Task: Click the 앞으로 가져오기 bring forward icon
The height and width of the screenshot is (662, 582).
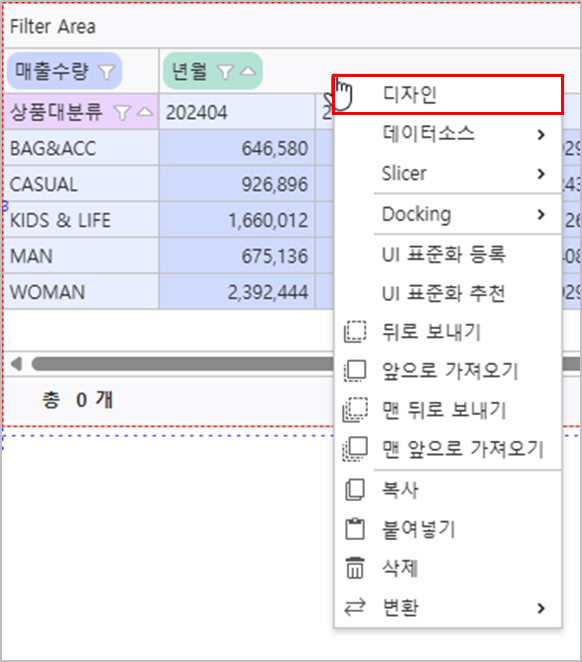Action: (355, 371)
